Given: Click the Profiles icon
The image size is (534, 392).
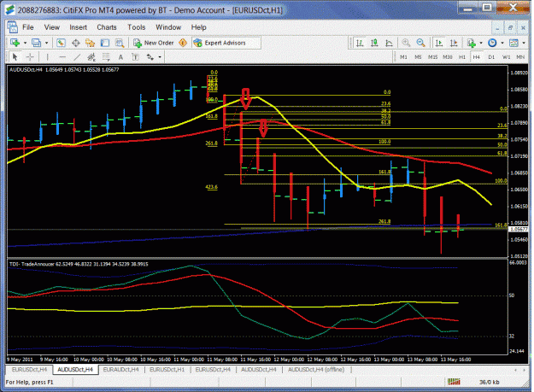Looking at the screenshot, I should point(37,43).
